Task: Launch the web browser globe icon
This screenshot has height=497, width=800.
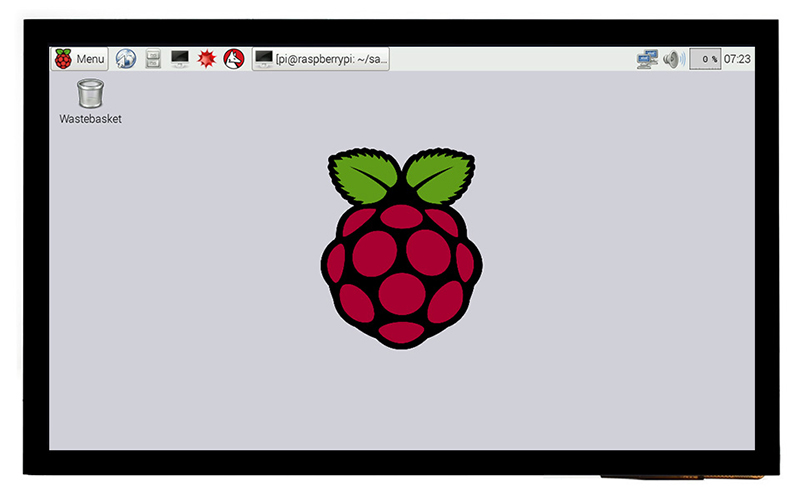Action: (126, 59)
